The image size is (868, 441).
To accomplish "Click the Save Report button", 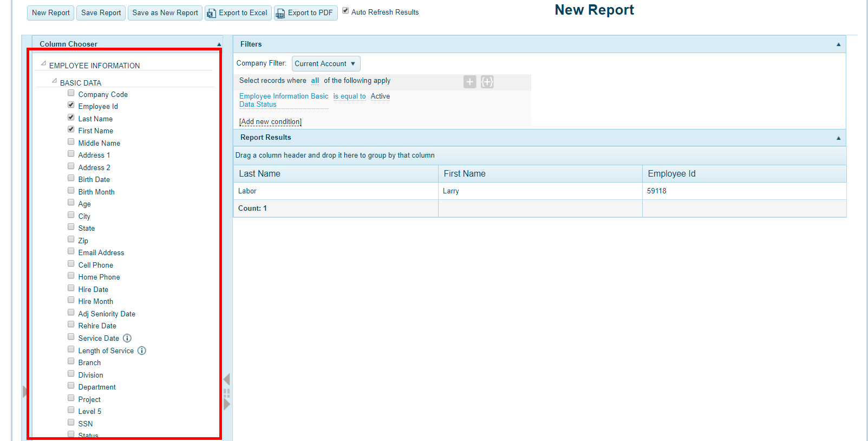I will 101,13.
